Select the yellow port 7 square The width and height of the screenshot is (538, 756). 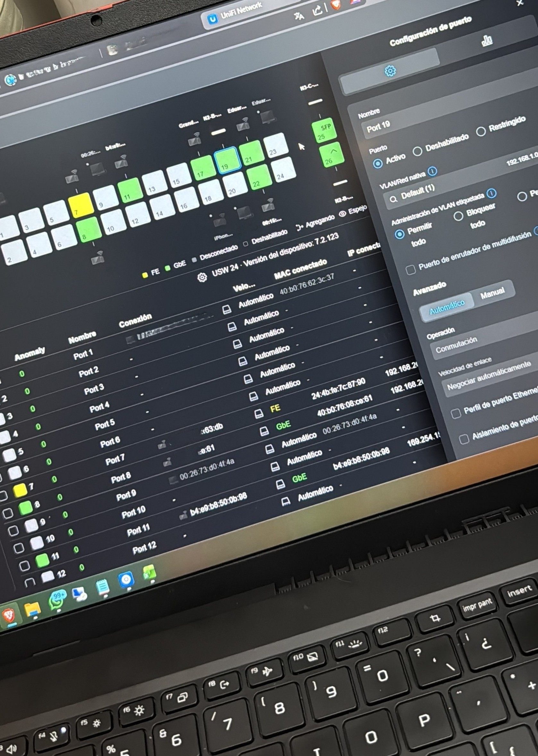[x=80, y=205]
